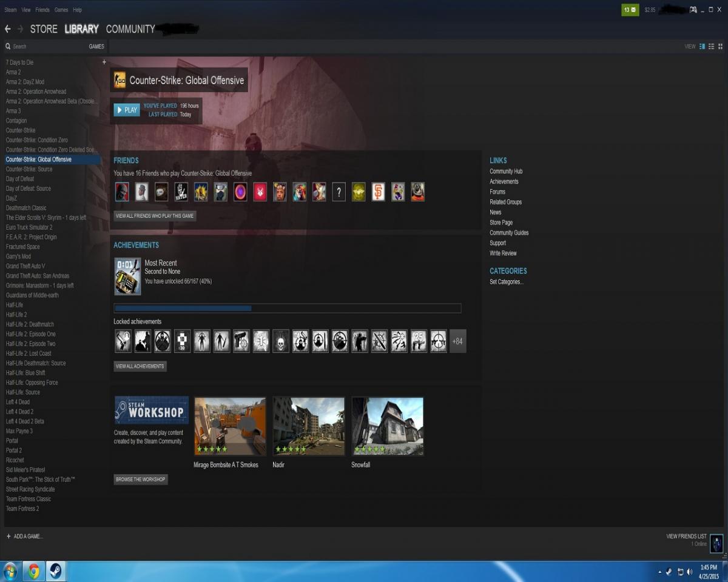The width and height of the screenshot is (728, 582).
Task: Open the Windows Start button
Action: pos(10,571)
